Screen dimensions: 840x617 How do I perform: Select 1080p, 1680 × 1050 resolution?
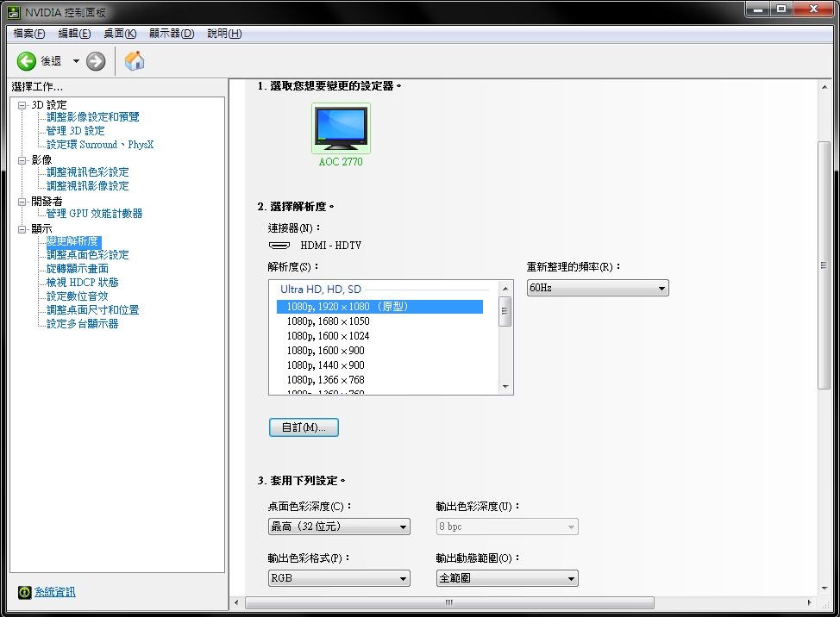coord(328,321)
